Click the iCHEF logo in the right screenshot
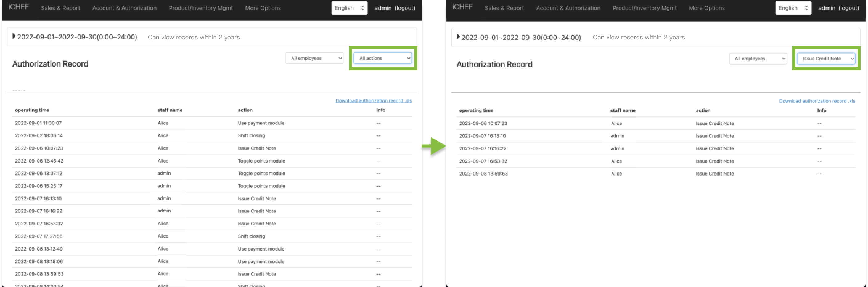The width and height of the screenshot is (868, 287). point(462,7)
